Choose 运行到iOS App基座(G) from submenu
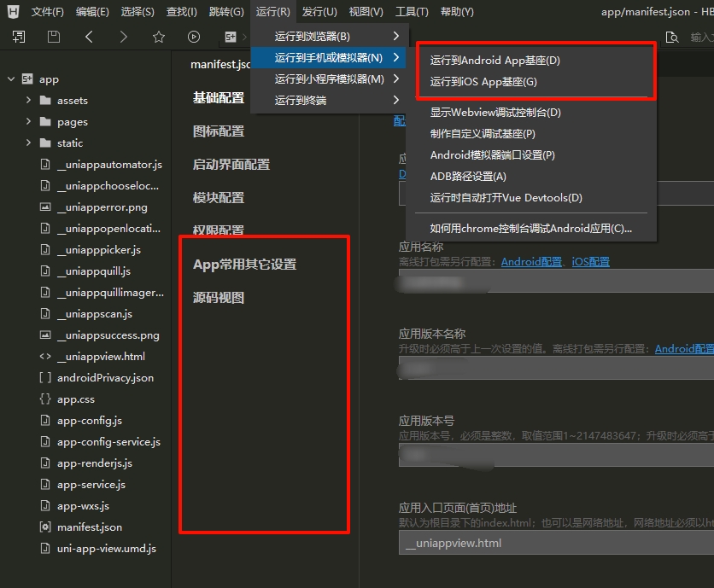The width and height of the screenshot is (714, 588). click(484, 82)
